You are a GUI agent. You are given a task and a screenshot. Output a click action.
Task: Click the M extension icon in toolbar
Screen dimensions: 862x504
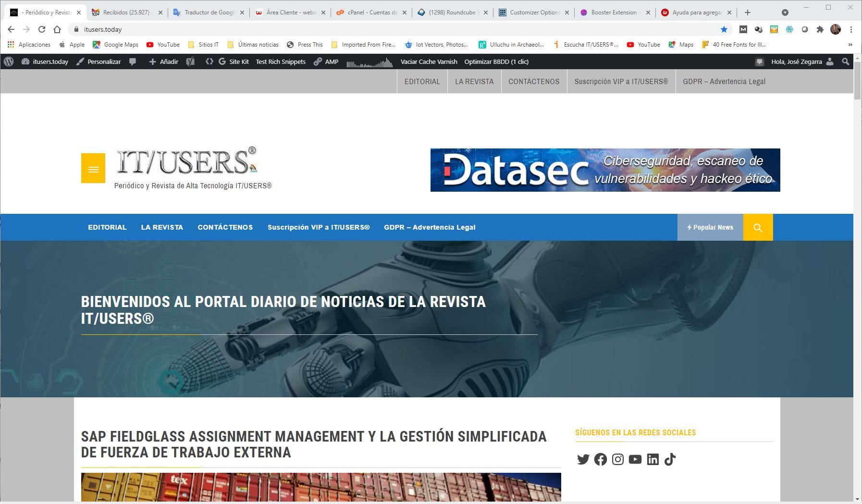tap(743, 29)
